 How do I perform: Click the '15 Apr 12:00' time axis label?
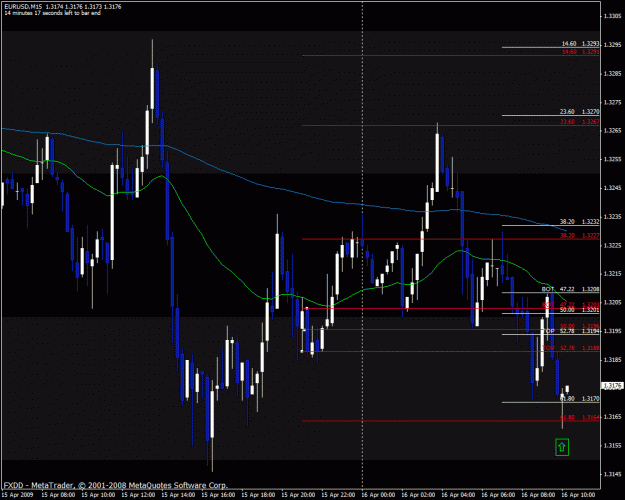[138, 495]
